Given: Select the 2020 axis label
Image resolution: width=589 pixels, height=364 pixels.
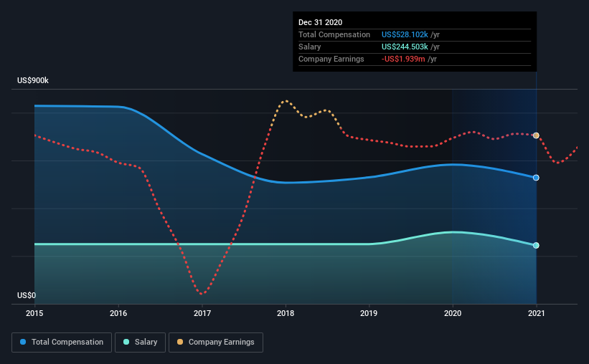Looking at the screenshot, I should point(453,313).
